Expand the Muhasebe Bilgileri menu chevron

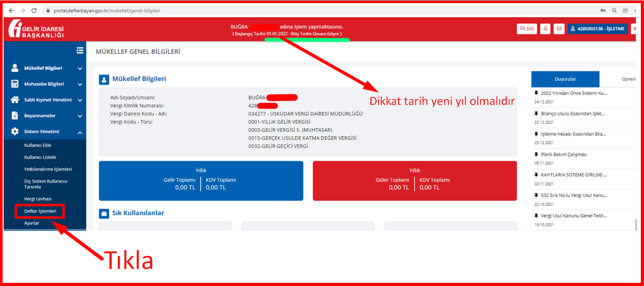tap(80, 84)
